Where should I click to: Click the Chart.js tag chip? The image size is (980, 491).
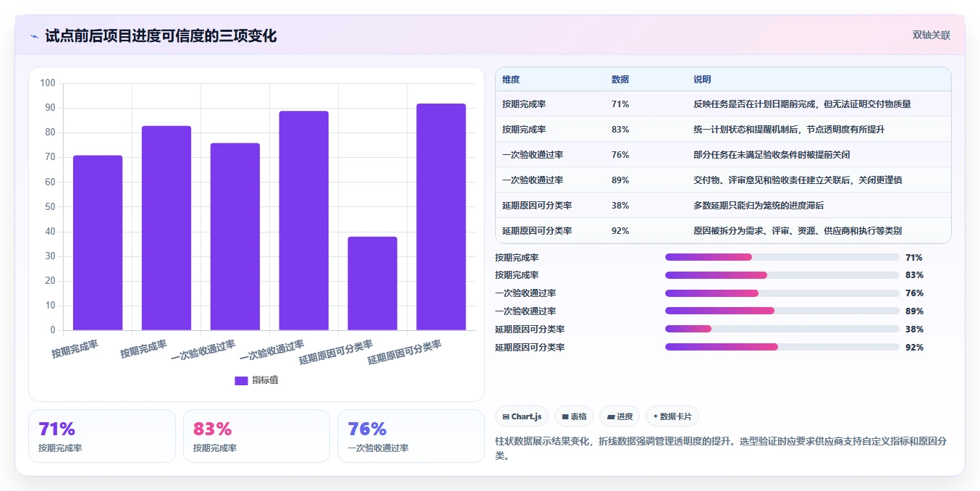[x=522, y=416]
